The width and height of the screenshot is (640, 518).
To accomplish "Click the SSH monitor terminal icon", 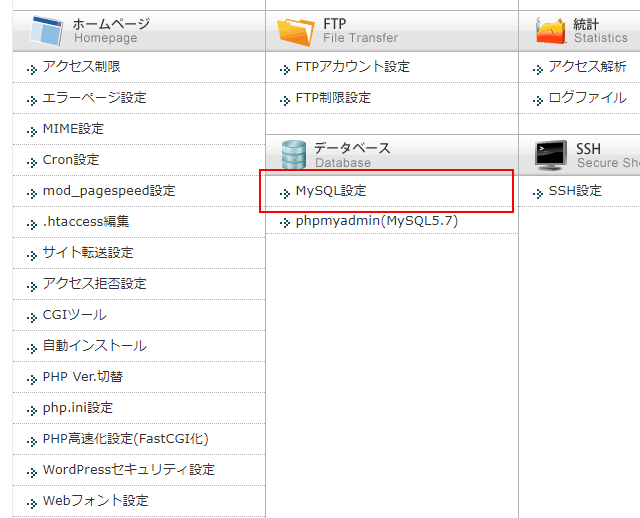I will 551,155.
